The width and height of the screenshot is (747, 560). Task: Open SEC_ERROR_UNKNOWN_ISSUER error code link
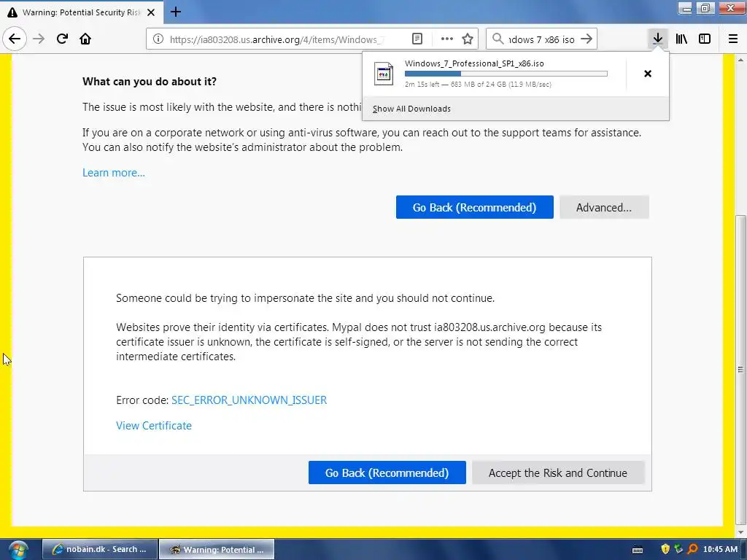[249, 400]
